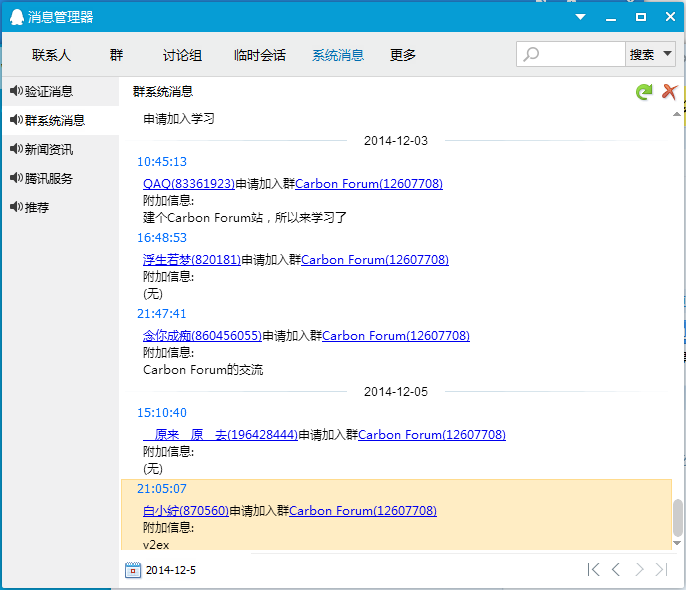Image resolution: width=686 pixels, height=590 pixels.
Task: Open Carbon Forum link in 10:45:13 message
Action: click(x=369, y=184)
